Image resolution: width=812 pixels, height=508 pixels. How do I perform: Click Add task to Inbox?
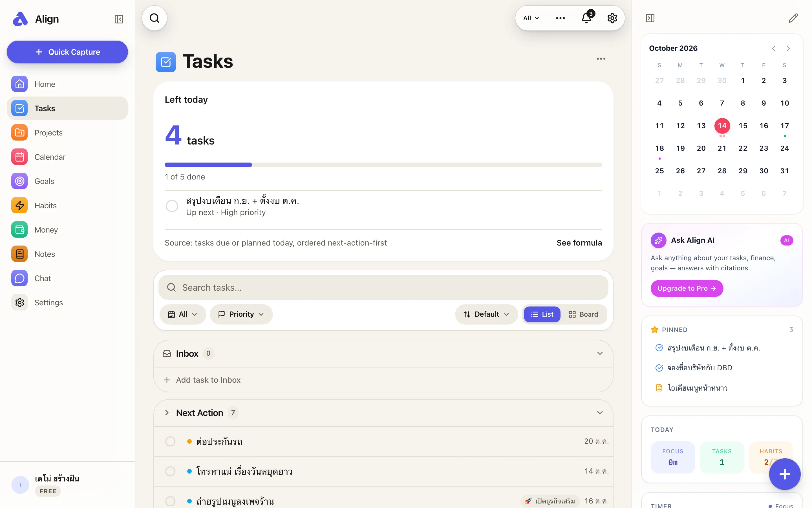tap(383, 380)
